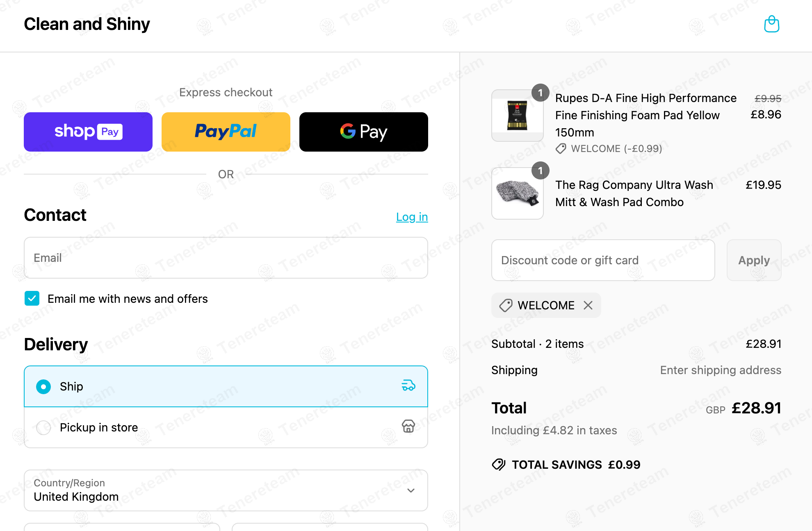Choose Google Pay express checkout

point(364,132)
